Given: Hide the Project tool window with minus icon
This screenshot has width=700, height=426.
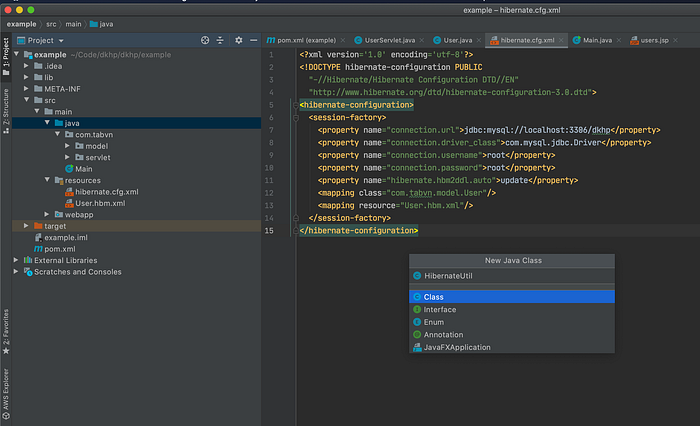Looking at the screenshot, I should coord(253,40).
